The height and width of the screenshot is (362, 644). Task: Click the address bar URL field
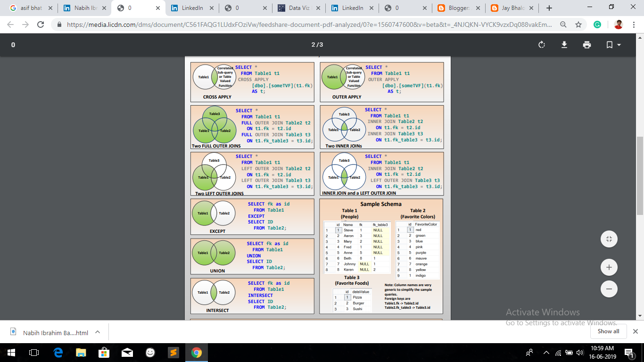click(x=309, y=25)
